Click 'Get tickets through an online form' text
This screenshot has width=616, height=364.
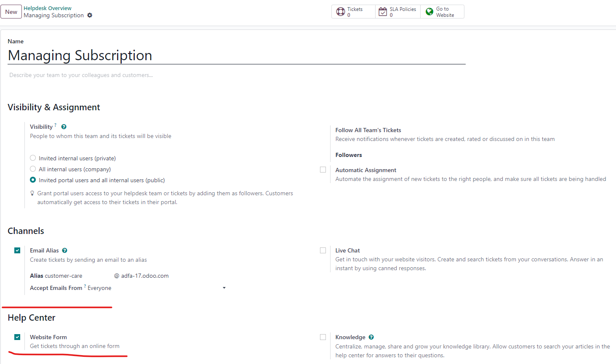click(75, 346)
